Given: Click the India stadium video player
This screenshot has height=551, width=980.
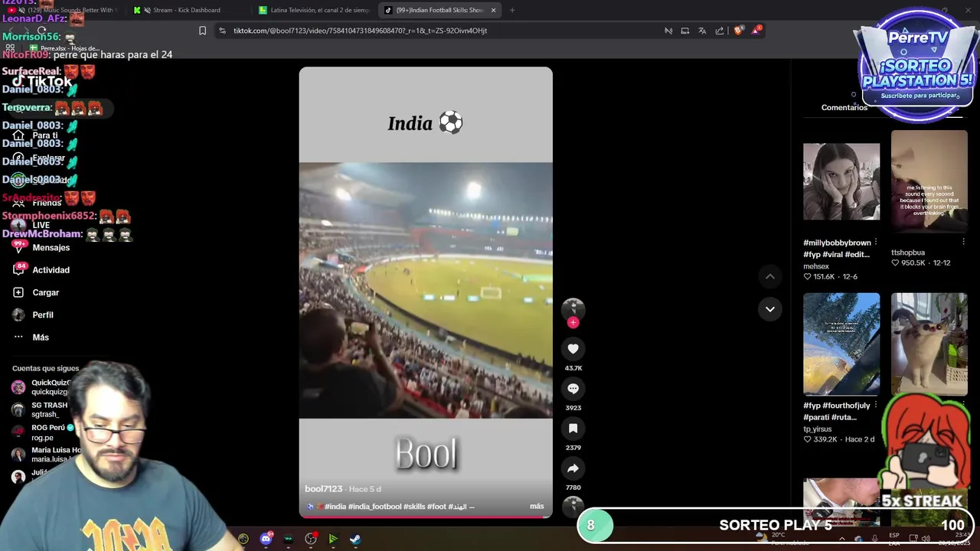Looking at the screenshot, I should (x=426, y=291).
